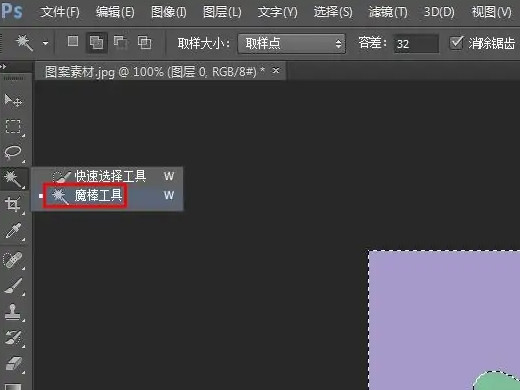Select the Crop tool
The image size is (520, 390).
[13, 205]
